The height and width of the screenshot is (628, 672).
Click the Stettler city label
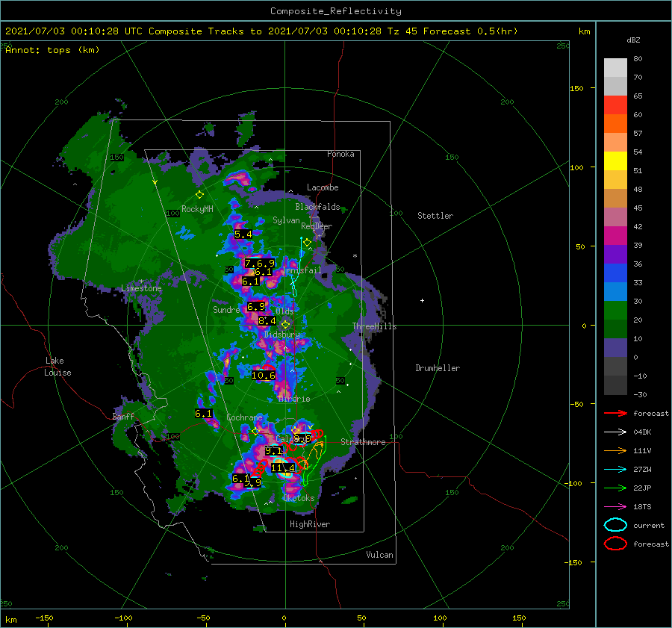point(435,216)
